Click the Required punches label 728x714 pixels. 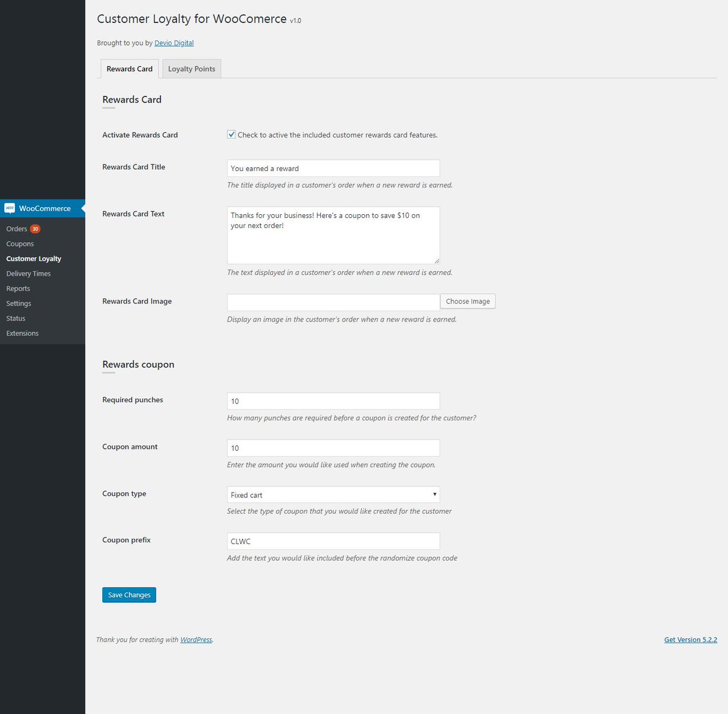point(133,400)
